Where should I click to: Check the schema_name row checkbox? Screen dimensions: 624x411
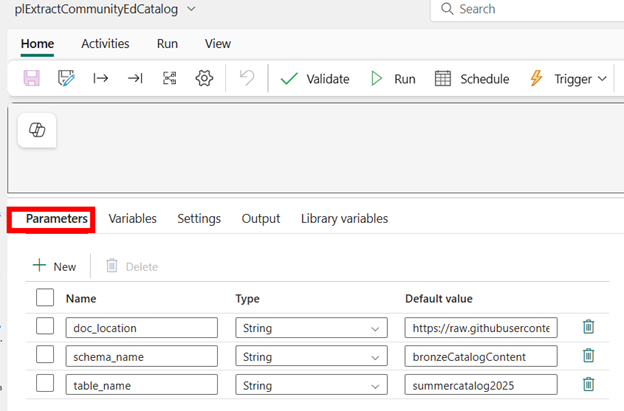tap(44, 355)
